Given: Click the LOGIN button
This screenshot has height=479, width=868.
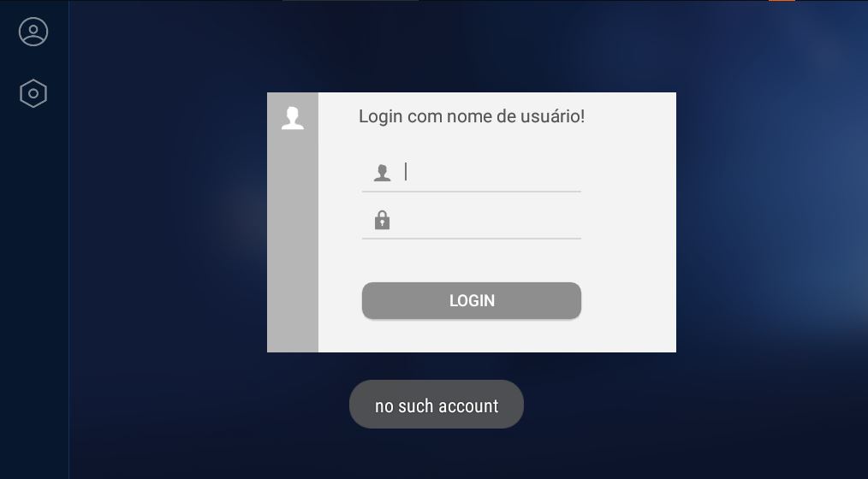Looking at the screenshot, I should [472, 300].
